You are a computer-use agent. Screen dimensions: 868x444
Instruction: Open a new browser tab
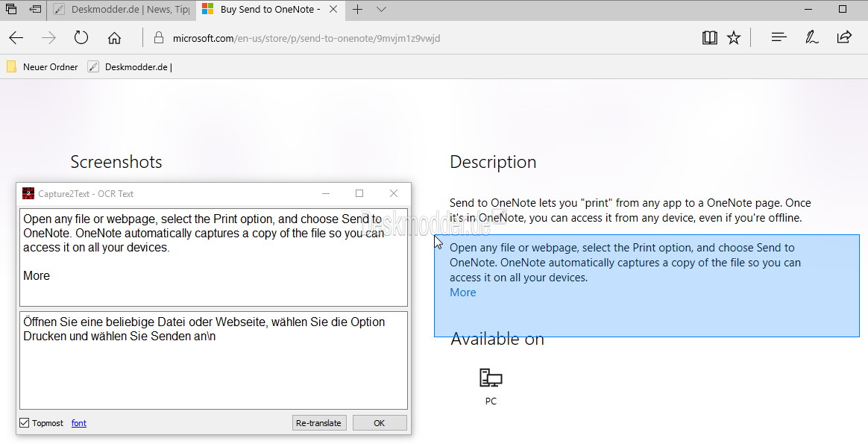[358, 10]
